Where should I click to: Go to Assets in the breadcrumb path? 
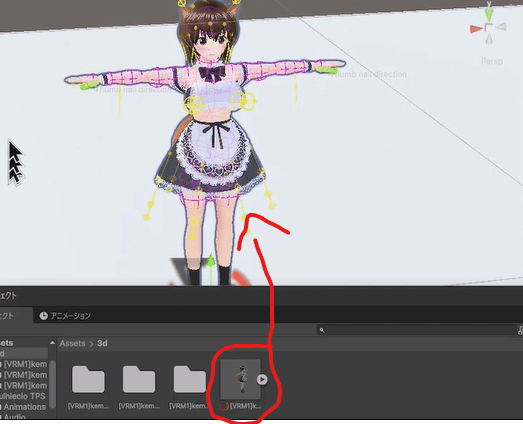tap(72, 343)
